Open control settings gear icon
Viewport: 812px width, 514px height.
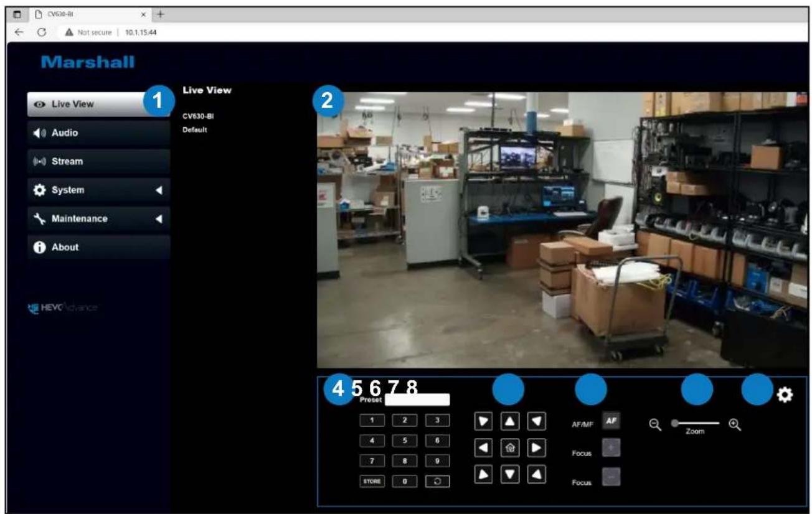pos(785,394)
